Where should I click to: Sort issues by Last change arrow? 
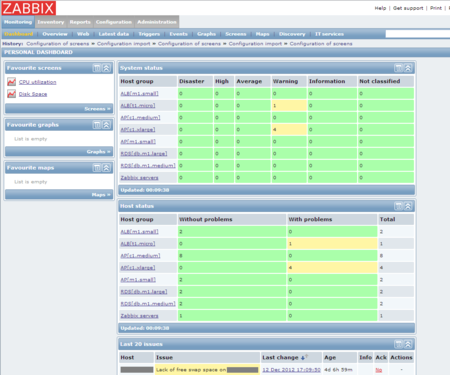[x=303, y=358]
